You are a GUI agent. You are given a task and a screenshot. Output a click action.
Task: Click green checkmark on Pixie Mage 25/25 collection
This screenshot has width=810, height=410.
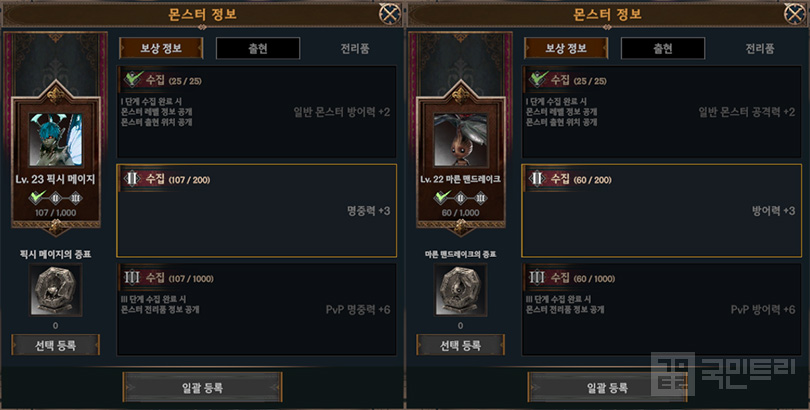133,79
